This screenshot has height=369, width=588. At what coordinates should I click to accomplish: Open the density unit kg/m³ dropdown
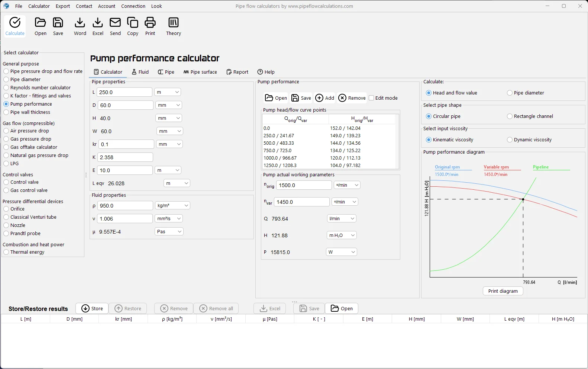(x=172, y=205)
